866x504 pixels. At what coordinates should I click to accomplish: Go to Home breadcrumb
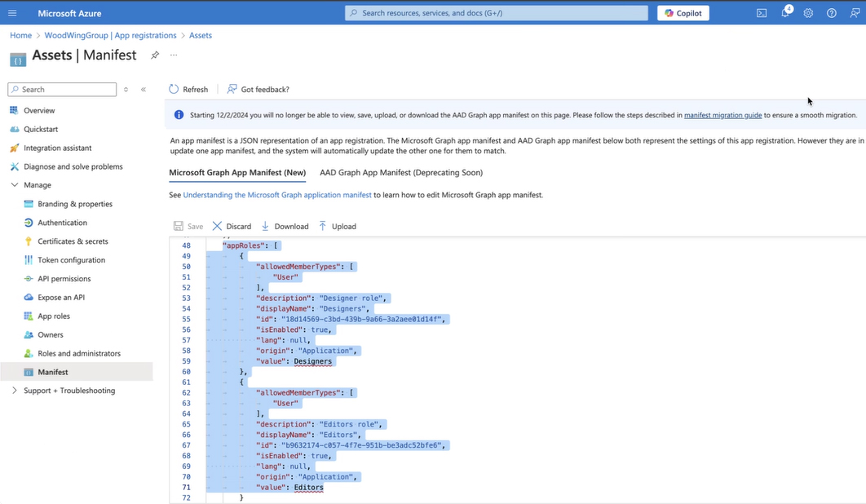click(21, 35)
